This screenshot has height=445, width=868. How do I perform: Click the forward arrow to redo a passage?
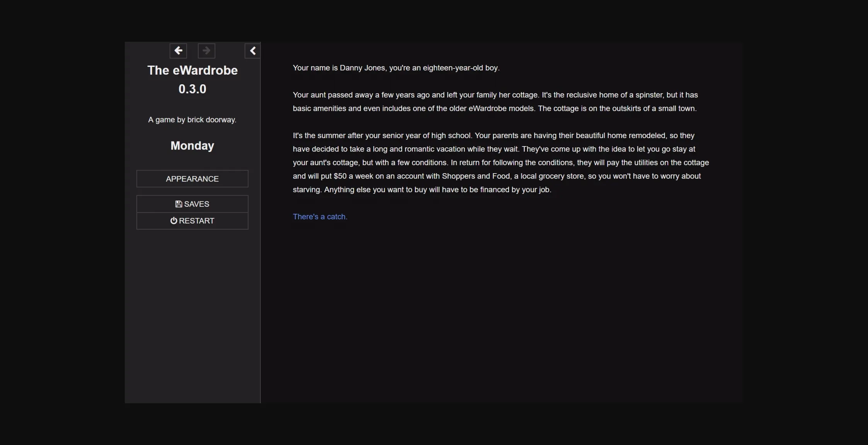206,51
